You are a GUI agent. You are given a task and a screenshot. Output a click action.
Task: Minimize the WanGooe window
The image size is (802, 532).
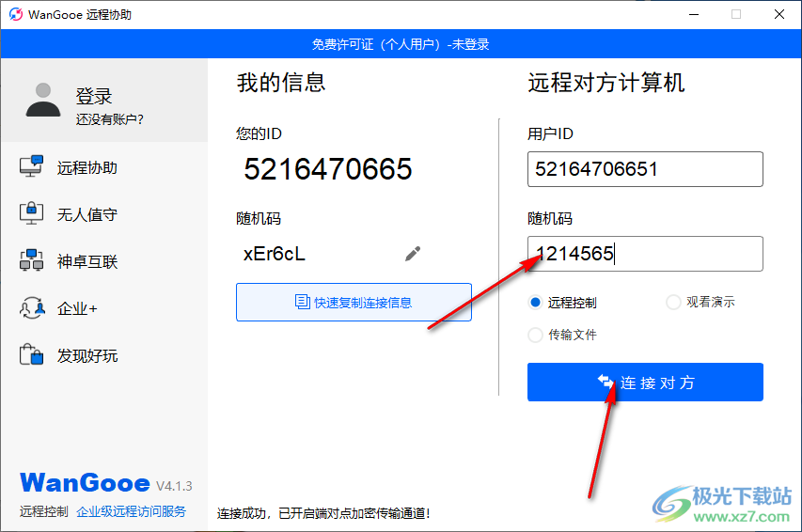click(694, 14)
